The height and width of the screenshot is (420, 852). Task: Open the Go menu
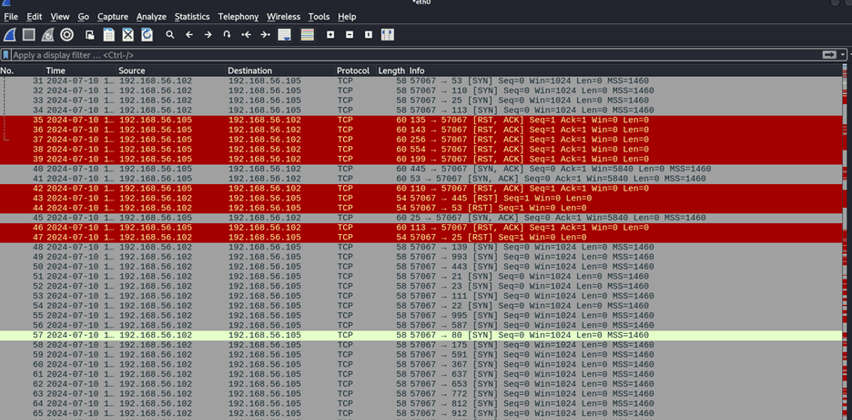tap(83, 17)
